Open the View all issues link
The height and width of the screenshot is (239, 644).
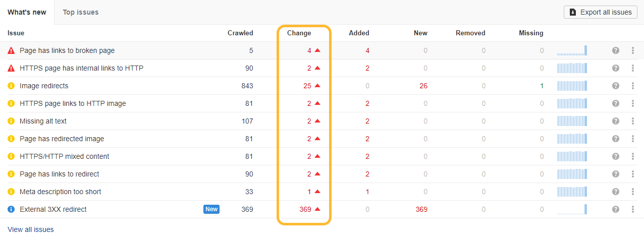tap(31, 229)
